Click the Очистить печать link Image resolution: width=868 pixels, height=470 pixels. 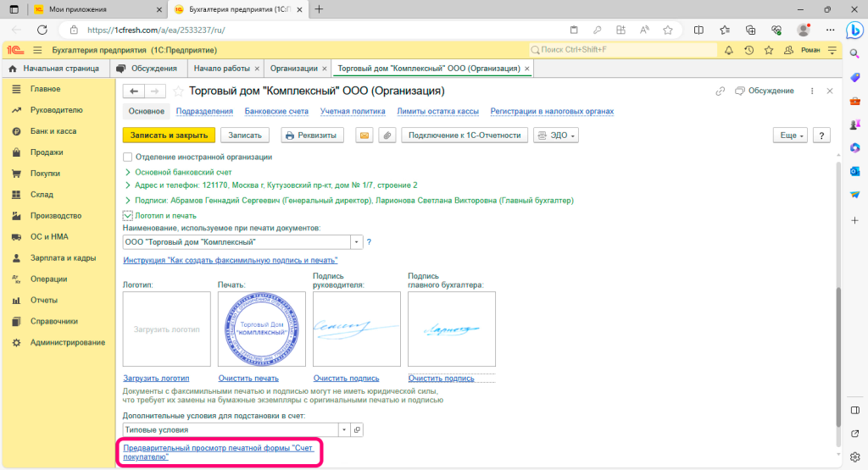coord(248,379)
